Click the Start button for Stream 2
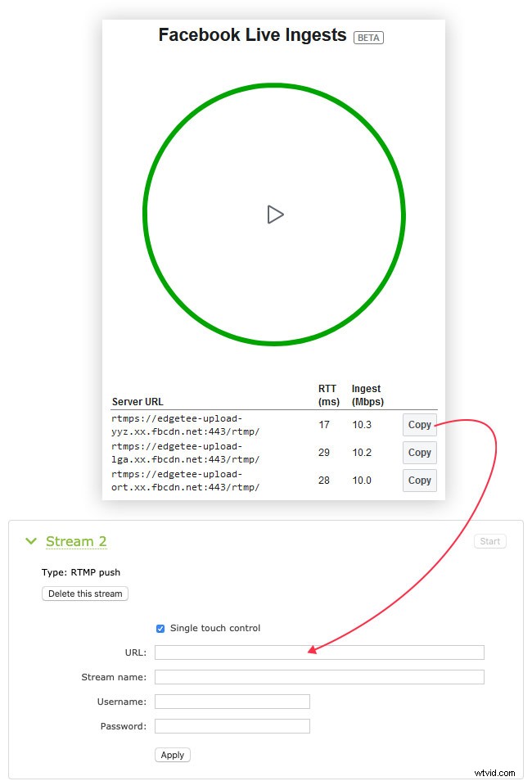Viewport: 532px width, 781px height. click(489, 541)
